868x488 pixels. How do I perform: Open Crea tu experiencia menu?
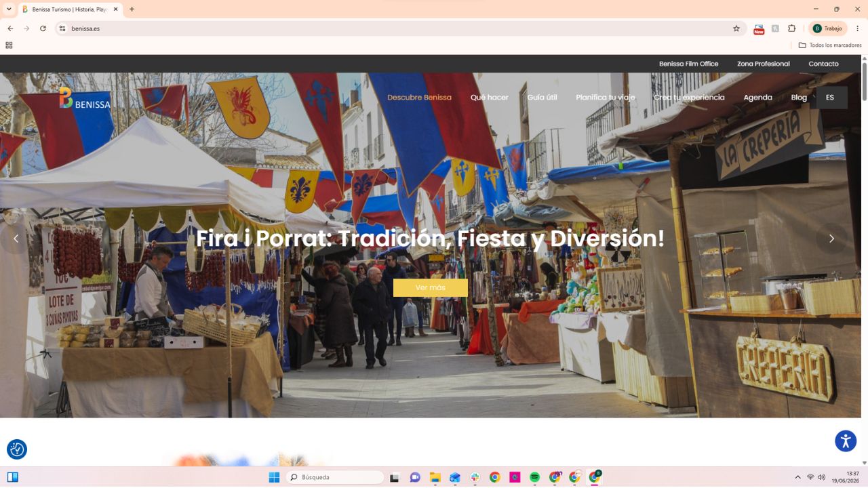689,98
